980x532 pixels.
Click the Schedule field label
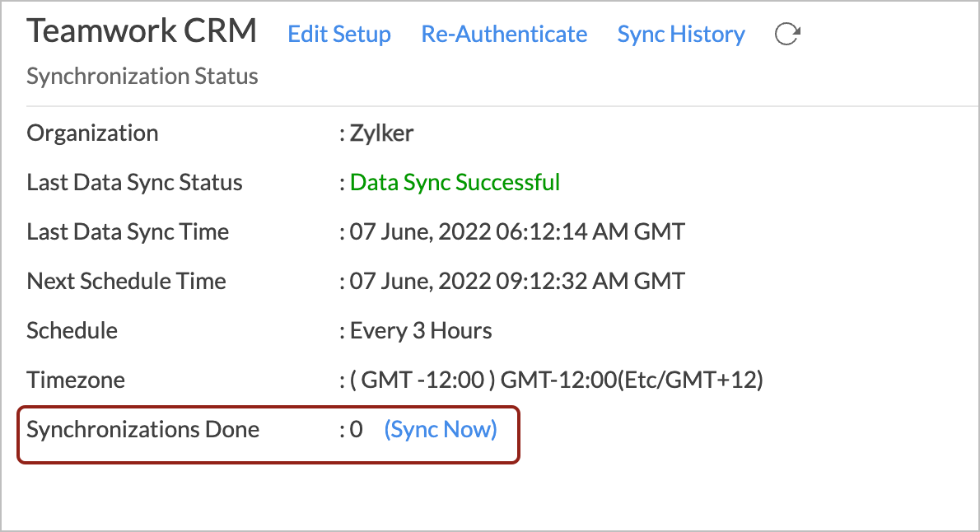tap(72, 331)
